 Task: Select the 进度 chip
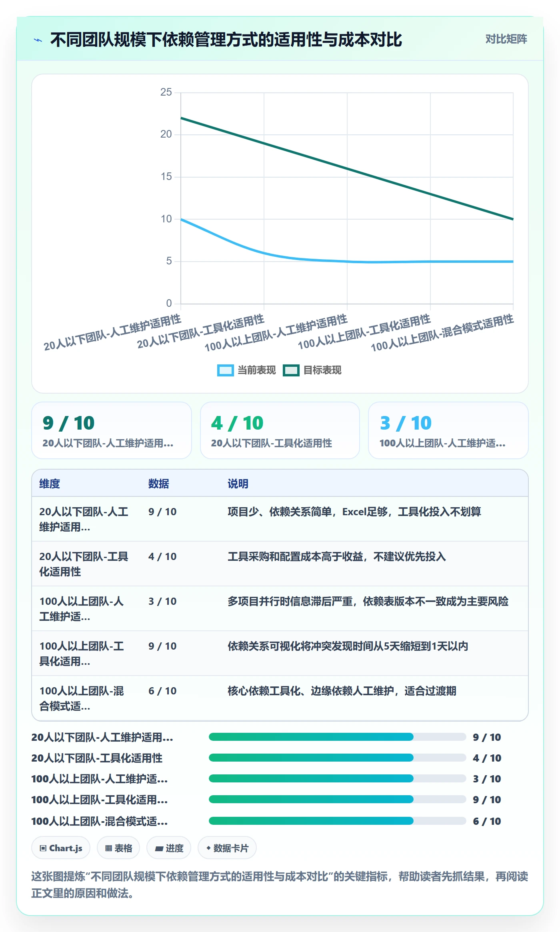click(169, 848)
